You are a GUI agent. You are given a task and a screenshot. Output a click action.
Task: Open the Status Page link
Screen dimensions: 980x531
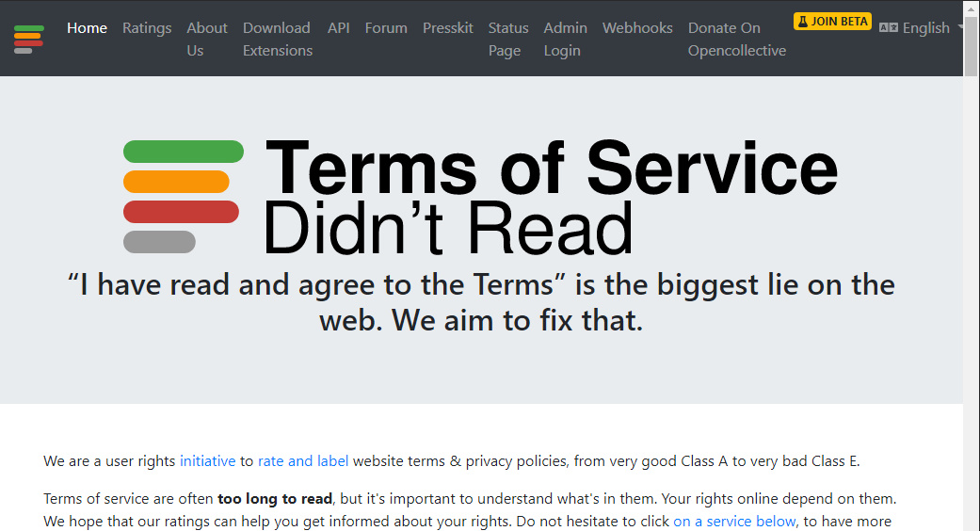[508, 40]
